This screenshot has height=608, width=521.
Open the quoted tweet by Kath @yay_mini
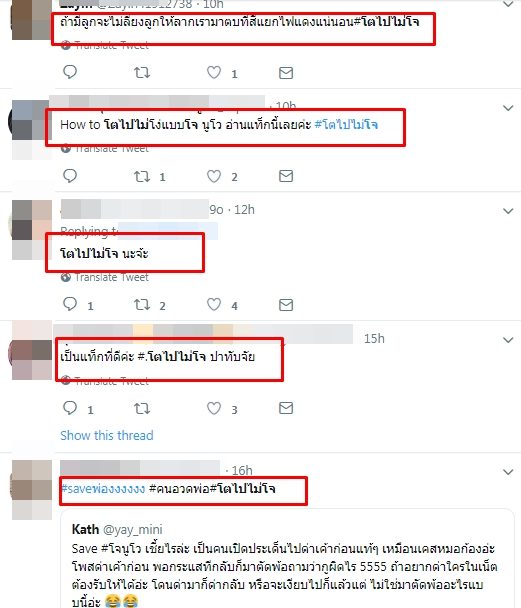(x=287, y=558)
